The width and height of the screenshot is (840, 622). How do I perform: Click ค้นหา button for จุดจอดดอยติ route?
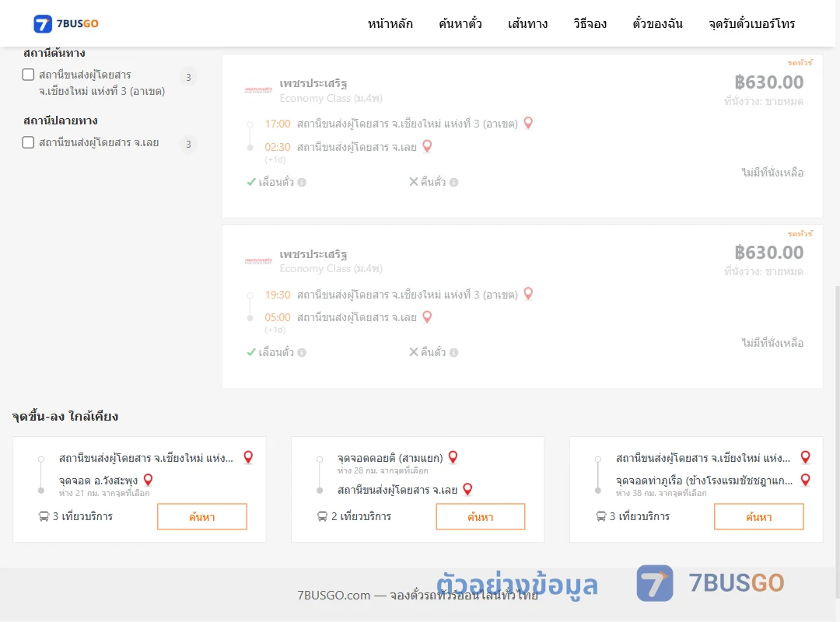[x=481, y=516]
